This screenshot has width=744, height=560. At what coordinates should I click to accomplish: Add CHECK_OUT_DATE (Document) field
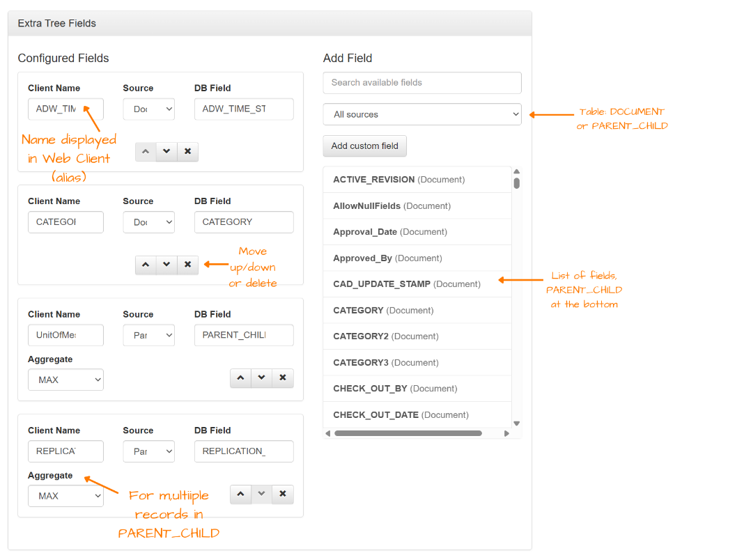[x=417, y=415]
